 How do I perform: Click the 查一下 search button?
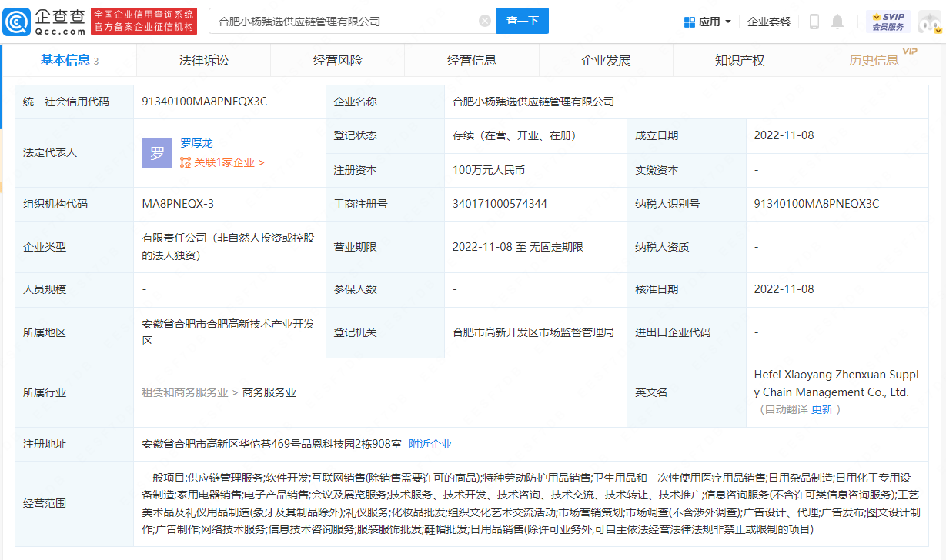tap(523, 21)
